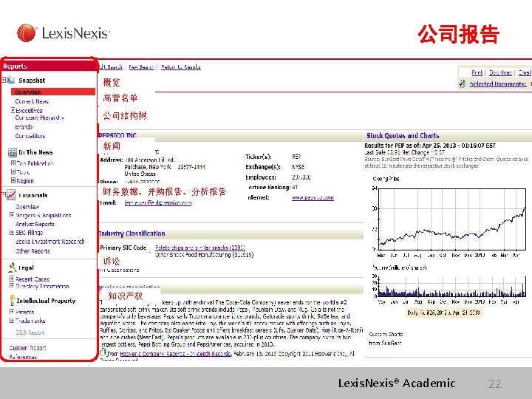Click the Reports panel header
532x399 pixels.
50,66
